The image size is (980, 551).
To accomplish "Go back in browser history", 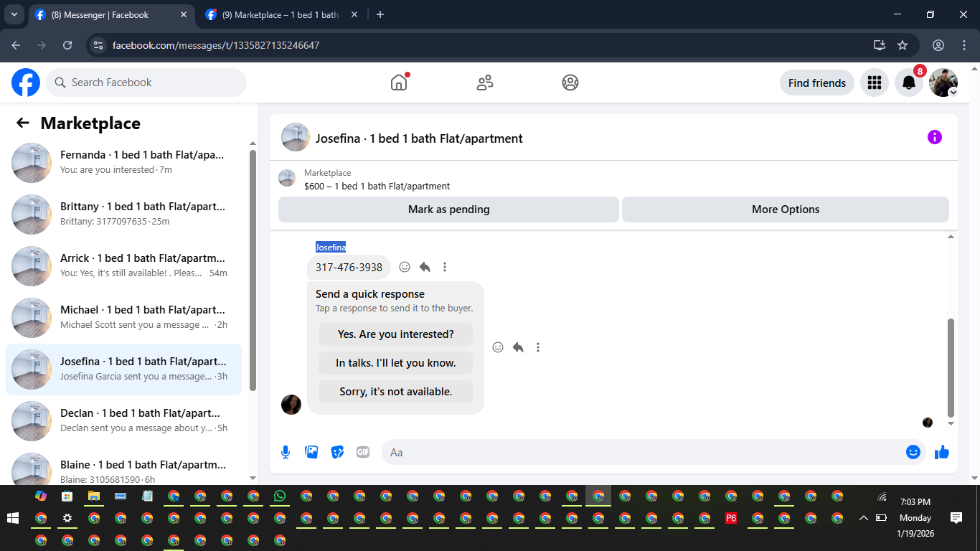I will 16,44.
